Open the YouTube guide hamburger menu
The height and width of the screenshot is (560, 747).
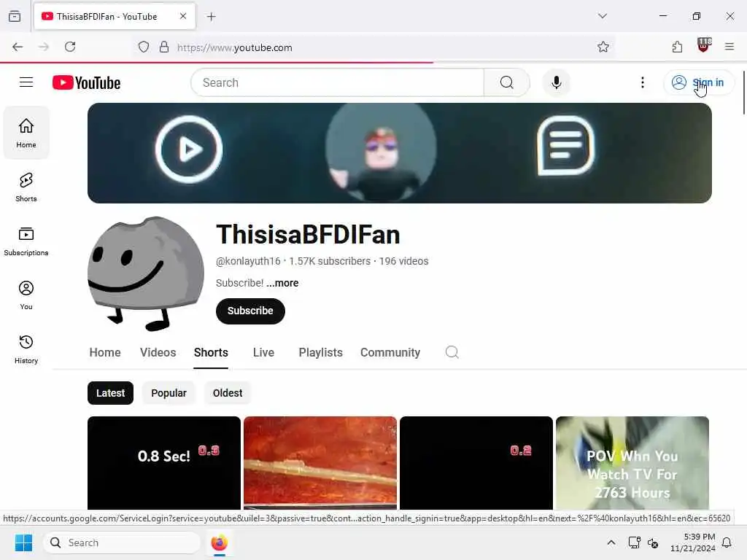pos(26,82)
